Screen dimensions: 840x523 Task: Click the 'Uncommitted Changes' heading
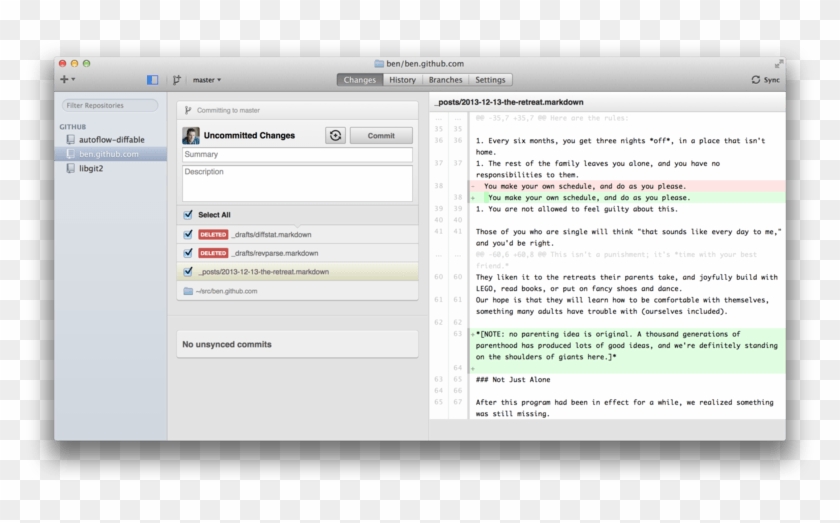(249, 136)
